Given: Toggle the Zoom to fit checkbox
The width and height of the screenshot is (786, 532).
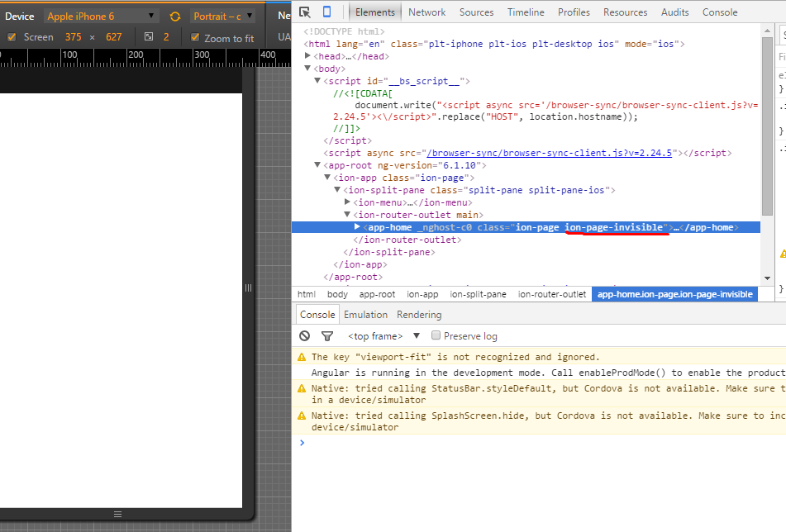Looking at the screenshot, I should [196, 37].
